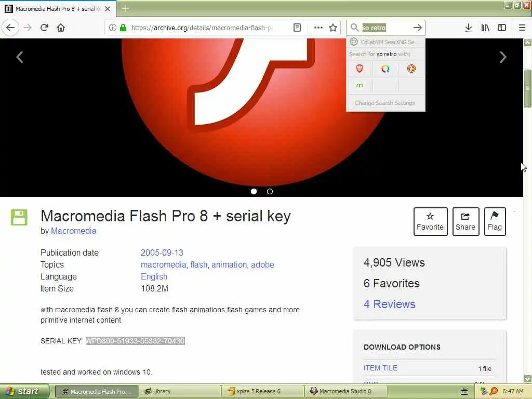Switch to xpize 5 Release 6 taskbar item
This screenshot has height=399, width=532.
(x=263, y=392)
